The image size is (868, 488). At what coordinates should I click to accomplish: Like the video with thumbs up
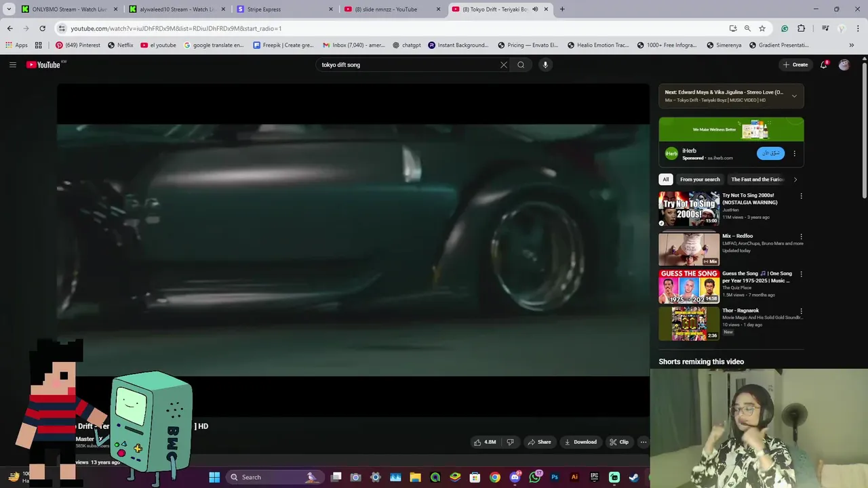tap(485, 442)
